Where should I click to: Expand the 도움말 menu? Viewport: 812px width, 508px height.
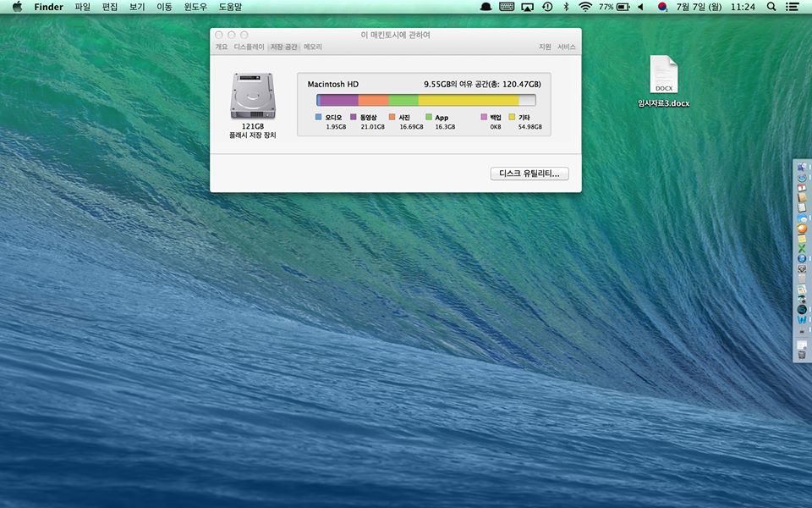point(230,7)
